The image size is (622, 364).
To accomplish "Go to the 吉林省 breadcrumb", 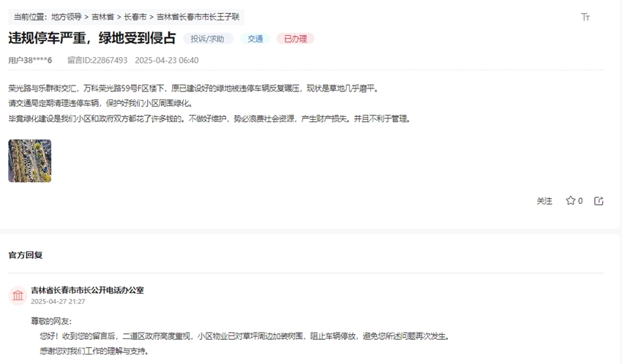I will pyautogui.click(x=103, y=16).
